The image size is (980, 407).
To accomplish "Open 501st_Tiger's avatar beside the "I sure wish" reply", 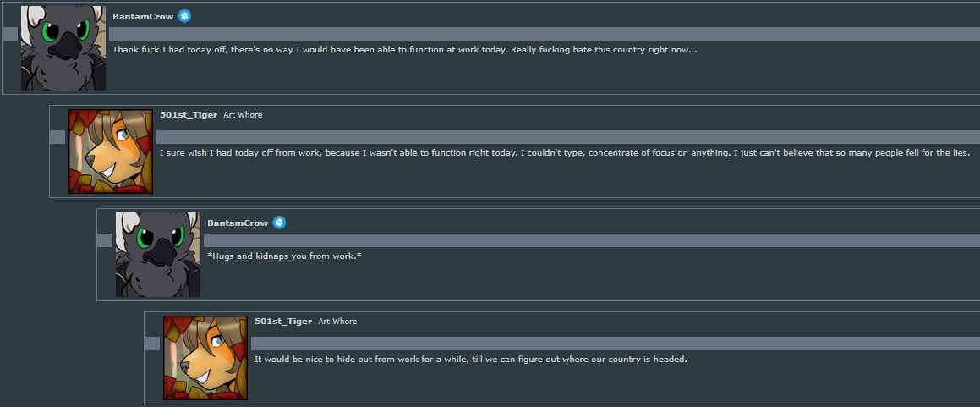I will click(x=111, y=151).
